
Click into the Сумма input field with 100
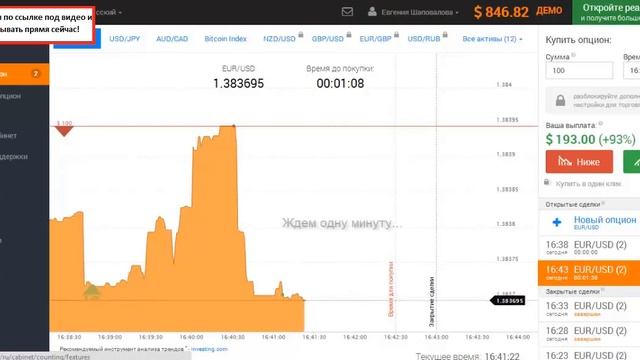[x=579, y=71]
